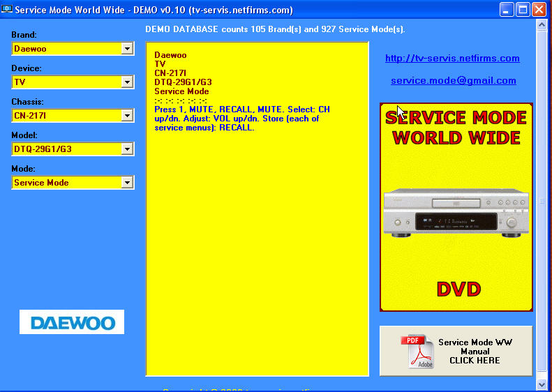
Task: Click the CN-217I value in Chassis field
Action: (30, 115)
